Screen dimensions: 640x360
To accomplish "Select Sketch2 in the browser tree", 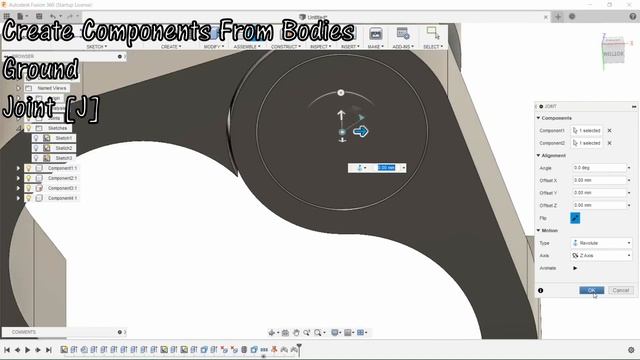I will point(63,148).
